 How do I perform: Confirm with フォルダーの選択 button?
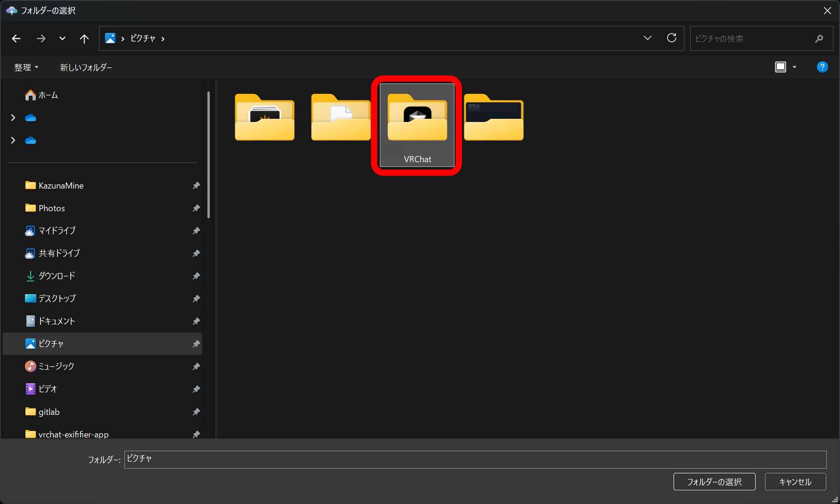pyautogui.click(x=714, y=482)
